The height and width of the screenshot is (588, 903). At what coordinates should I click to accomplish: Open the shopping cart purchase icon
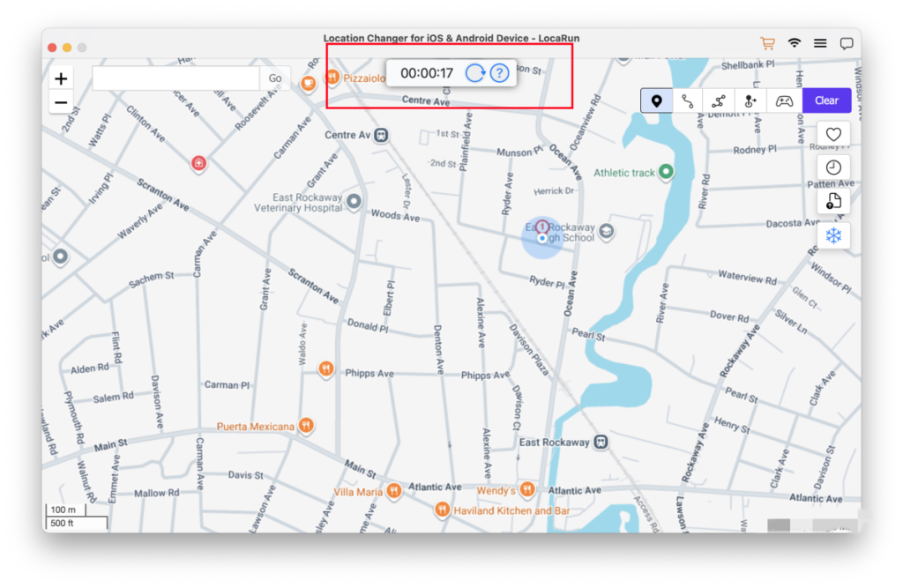tap(767, 43)
